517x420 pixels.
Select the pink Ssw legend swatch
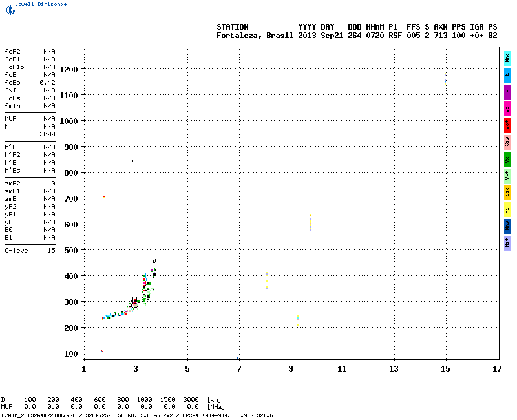(x=507, y=143)
